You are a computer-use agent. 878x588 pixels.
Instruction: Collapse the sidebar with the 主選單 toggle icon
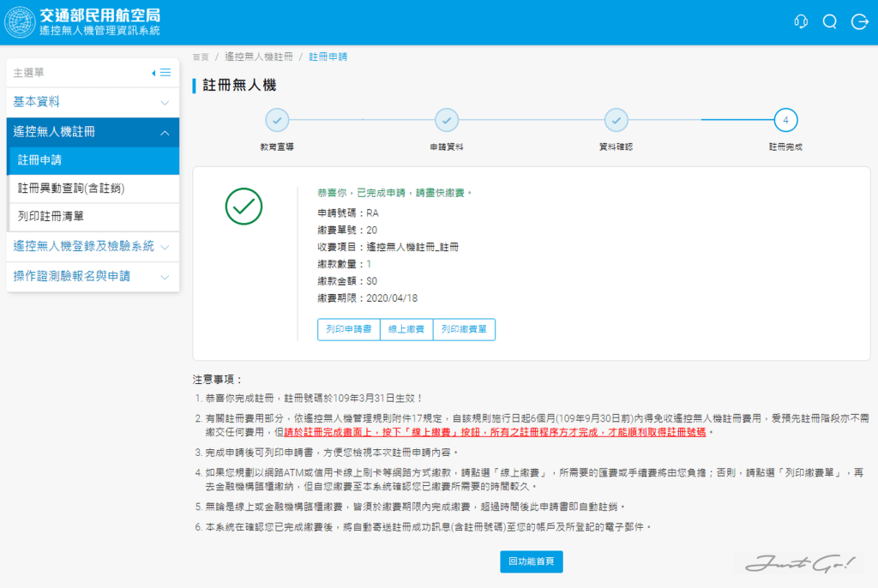click(161, 73)
